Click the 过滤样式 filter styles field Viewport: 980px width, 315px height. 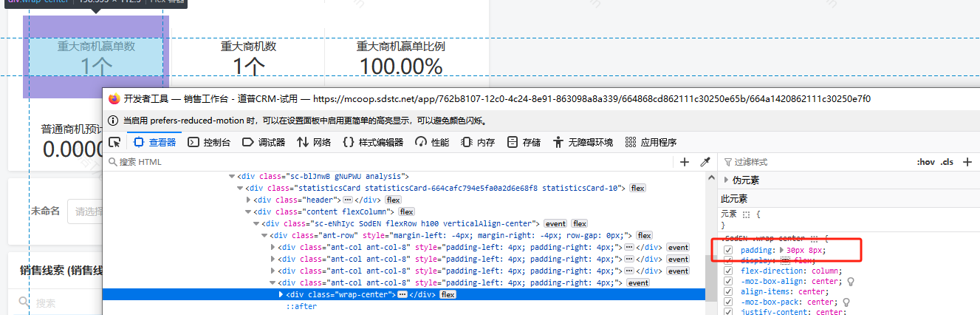tap(816, 162)
